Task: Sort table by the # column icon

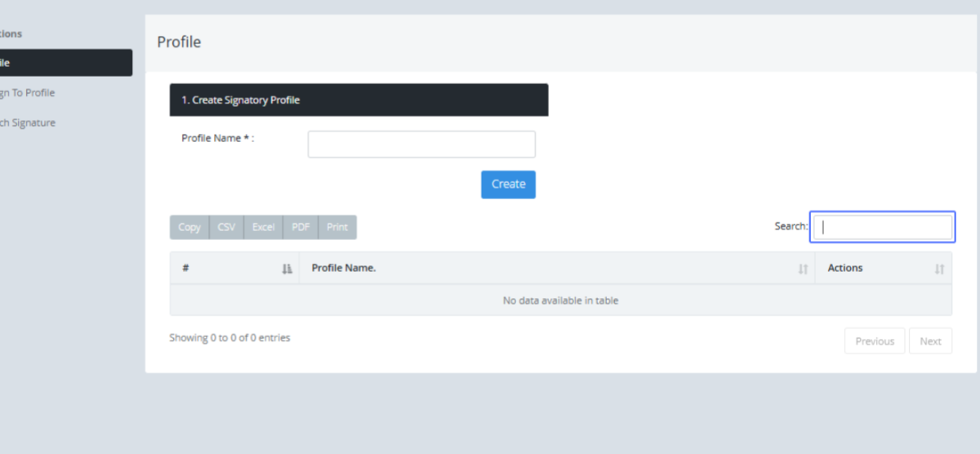Action: tap(287, 269)
